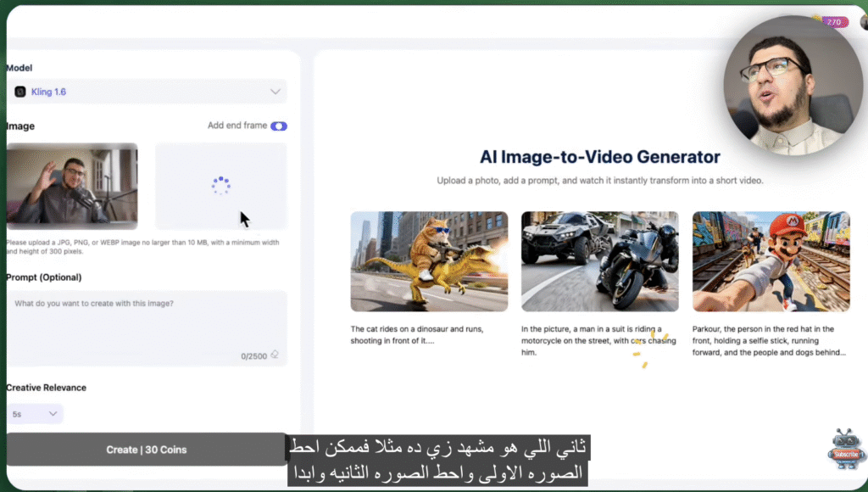
Task: Open the 5s duration dropdown
Action: pos(36,414)
